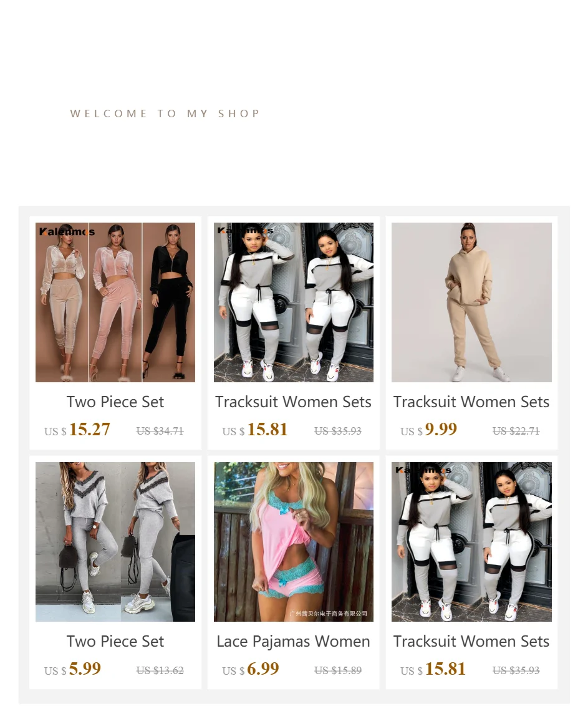The height and width of the screenshot is (719, 588).
Task: Open the first gray-white tracksuit image in top row
Action: pos(294,302)
